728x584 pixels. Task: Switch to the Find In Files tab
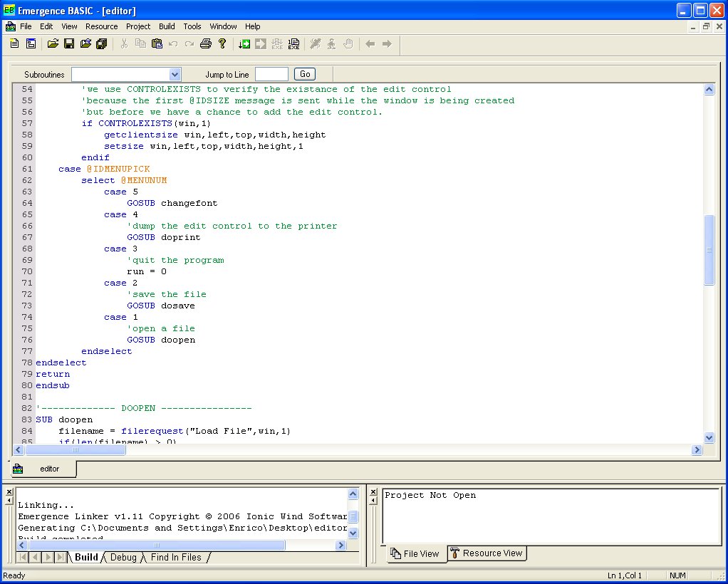[176, 557]
